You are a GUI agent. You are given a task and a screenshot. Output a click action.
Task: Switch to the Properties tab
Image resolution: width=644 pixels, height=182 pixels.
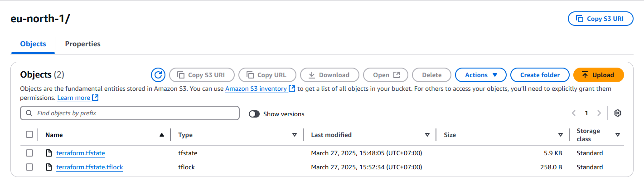[82, 44]
